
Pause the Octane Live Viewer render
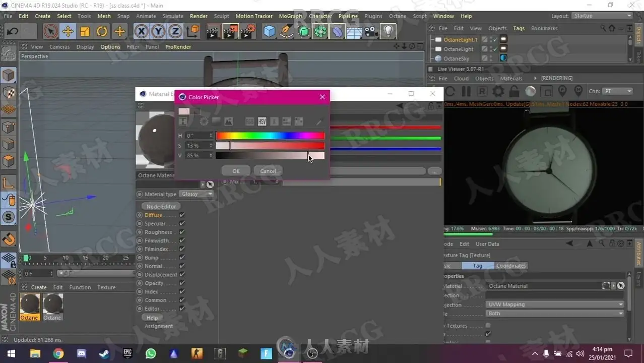pyautogui.click(x=466, y=91)
